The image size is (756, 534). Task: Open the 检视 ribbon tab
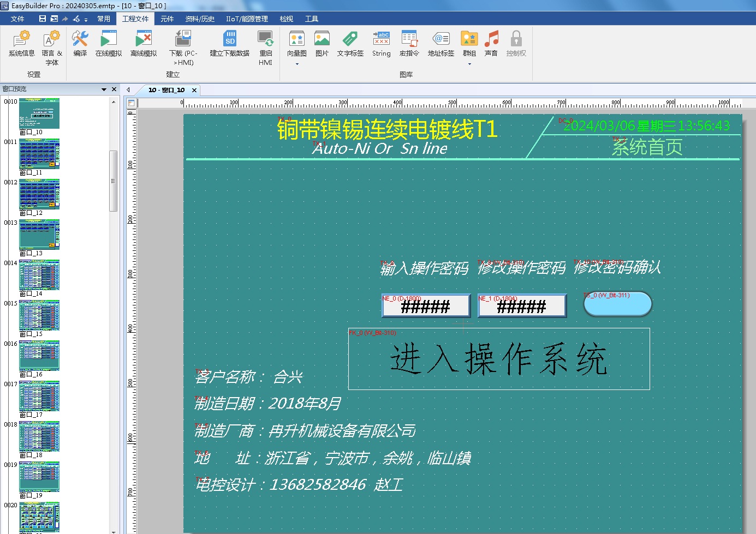pos(286,19)
